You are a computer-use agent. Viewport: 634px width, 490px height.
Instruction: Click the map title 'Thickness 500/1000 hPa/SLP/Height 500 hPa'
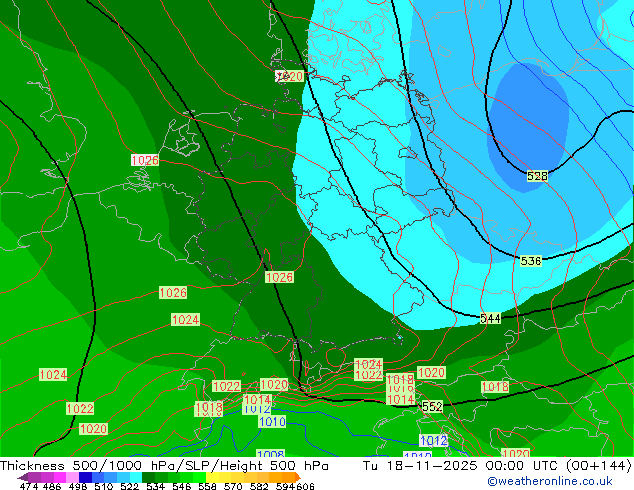pyautogui.click(x=164, y=466)
